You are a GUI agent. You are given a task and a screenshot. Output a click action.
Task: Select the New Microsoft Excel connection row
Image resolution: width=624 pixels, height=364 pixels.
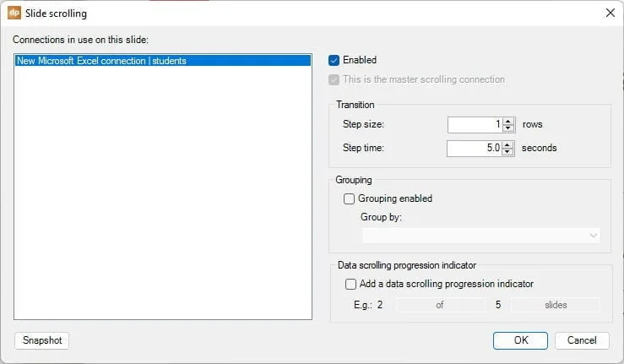163,61
